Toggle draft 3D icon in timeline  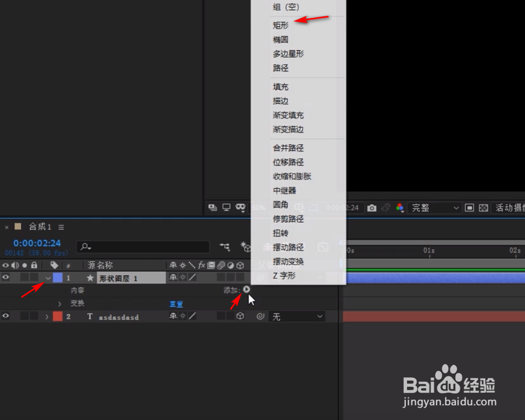[245, 247]
